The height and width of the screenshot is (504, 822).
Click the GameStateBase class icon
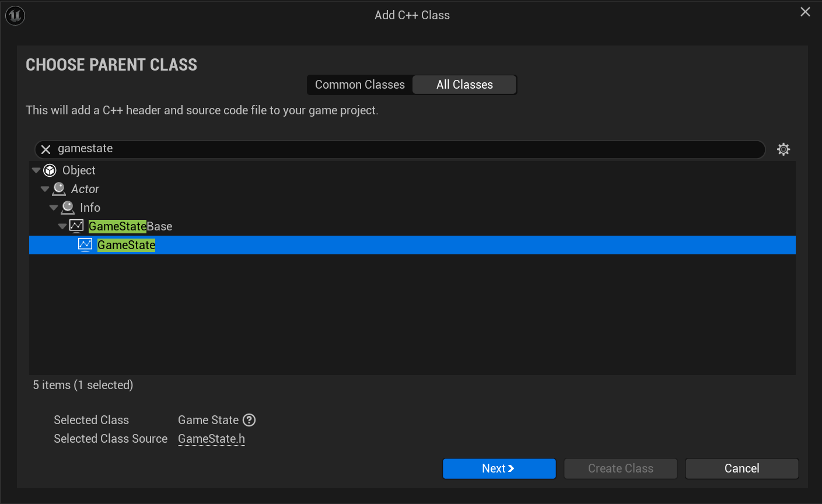pyautogui.click(x=76, y=226)
